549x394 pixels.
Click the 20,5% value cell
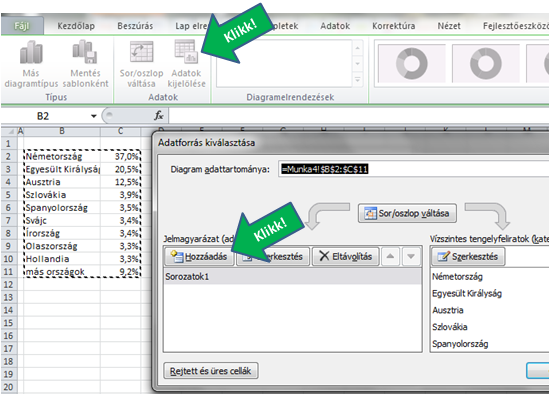tap(121, 169)
